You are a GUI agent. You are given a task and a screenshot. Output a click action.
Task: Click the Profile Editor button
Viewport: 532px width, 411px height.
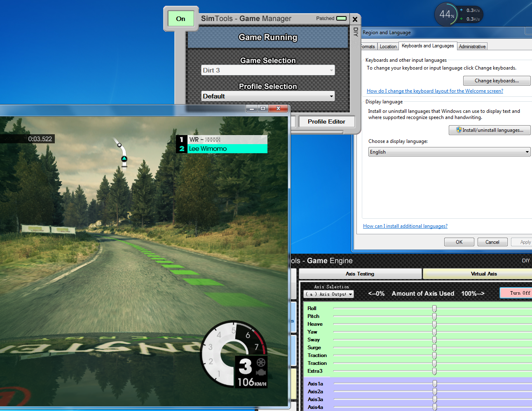point(326,121)
